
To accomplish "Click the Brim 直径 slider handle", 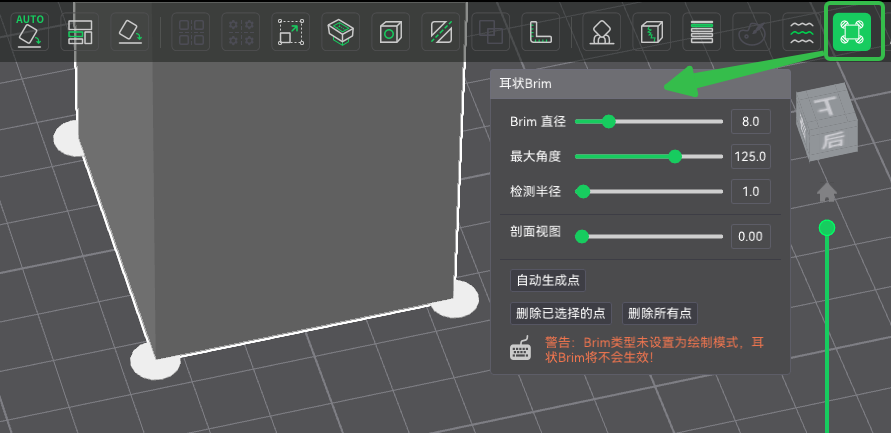I will pos(608,122).
